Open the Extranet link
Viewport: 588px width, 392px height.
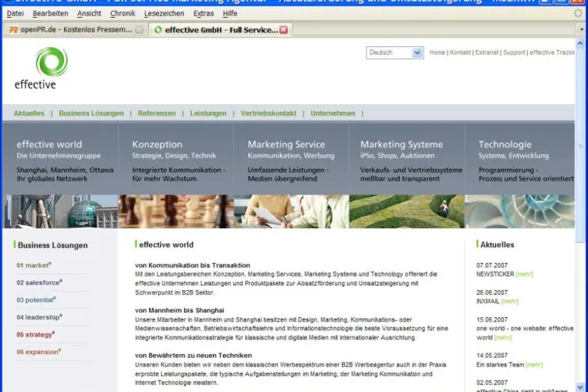pos(487,52)
